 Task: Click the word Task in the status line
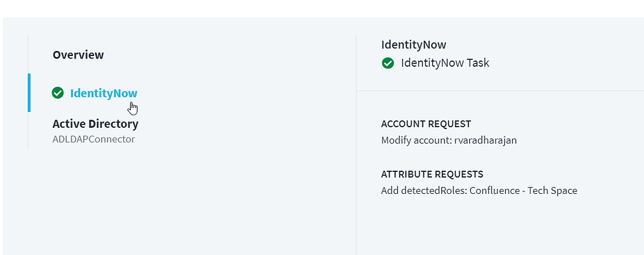[478, 63]
